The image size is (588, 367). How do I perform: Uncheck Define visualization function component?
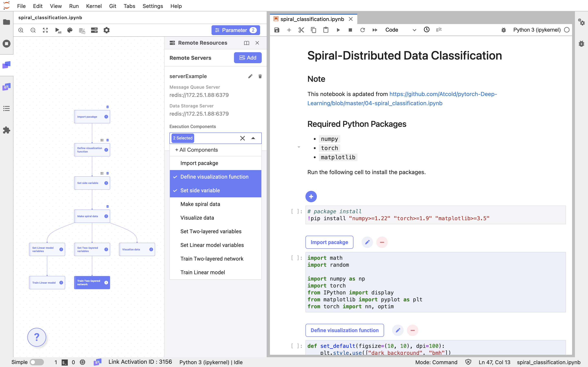click(x=215, y=177)
